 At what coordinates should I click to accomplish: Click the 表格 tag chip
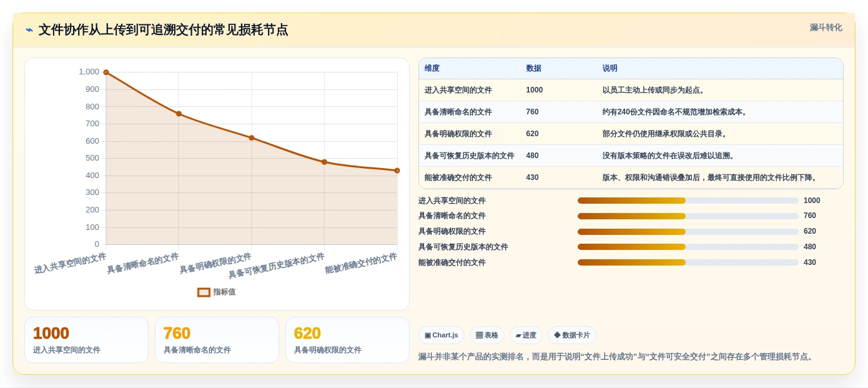click(487, 336)
